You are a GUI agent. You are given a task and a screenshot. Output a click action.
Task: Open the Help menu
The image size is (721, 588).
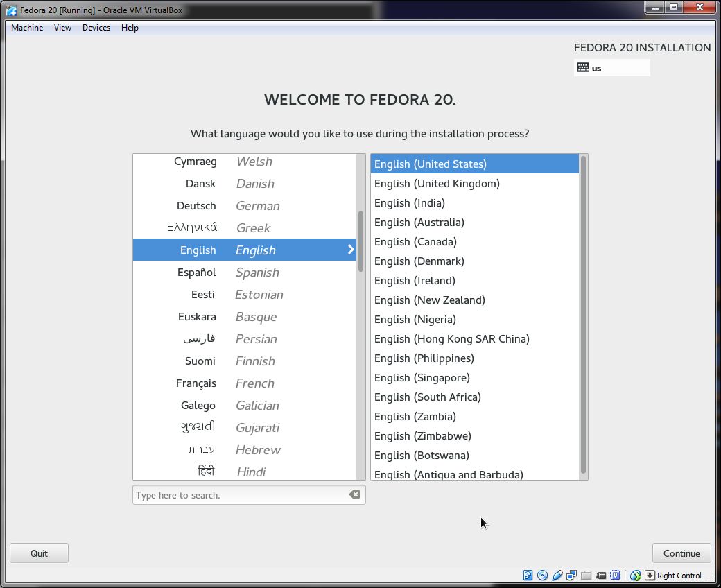[x=130, y=28]
